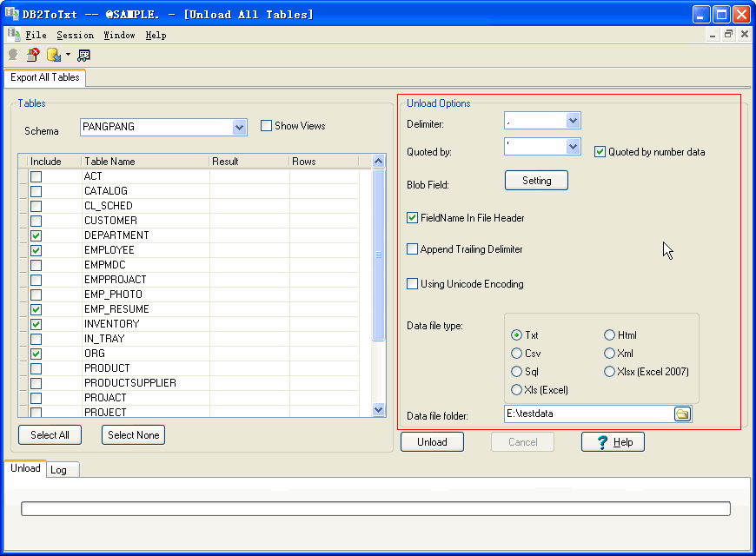This screenshot has height=556, width=756.
Task: Select the Txt data file type
Action: pyautogui.click(x=516, y=335)
